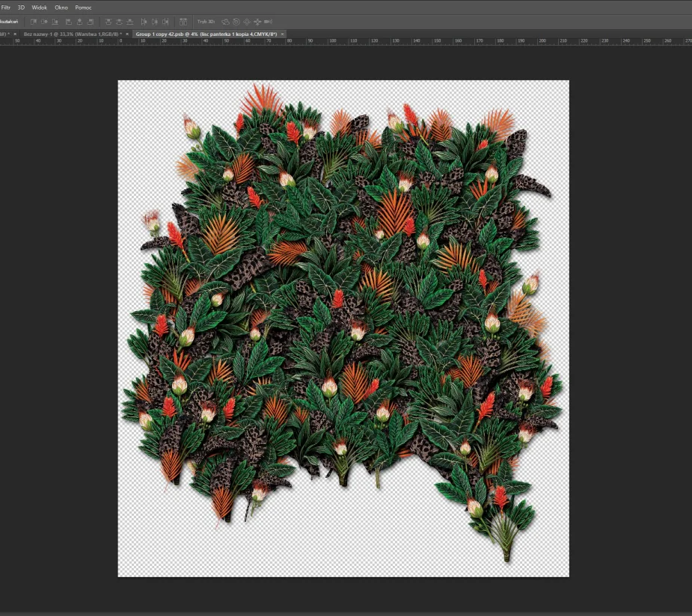Select the 3D Pan mode icon
692x616 pixels.
point(247,22)
